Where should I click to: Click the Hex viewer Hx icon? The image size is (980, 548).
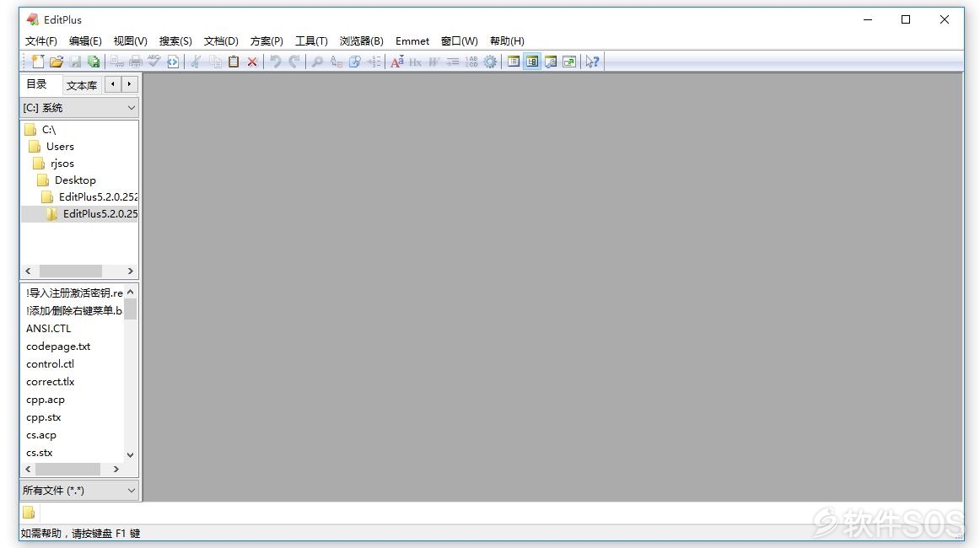tap(415, 62)
